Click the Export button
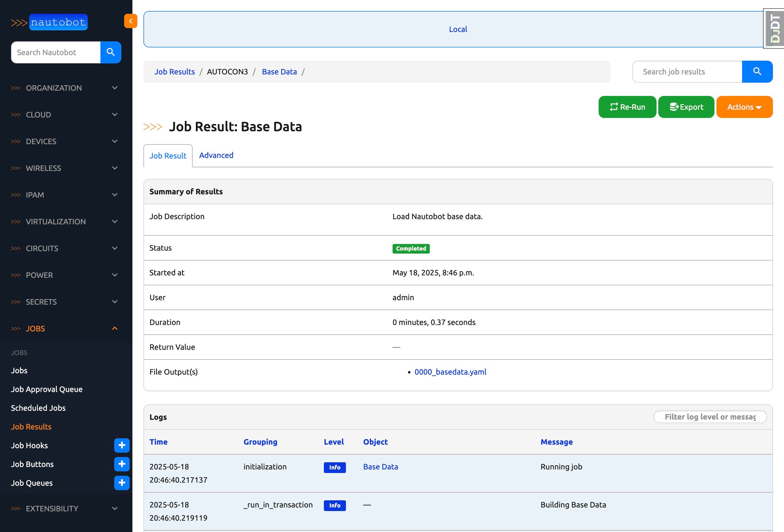Screen dimensions: 784x532 [686, 107]
